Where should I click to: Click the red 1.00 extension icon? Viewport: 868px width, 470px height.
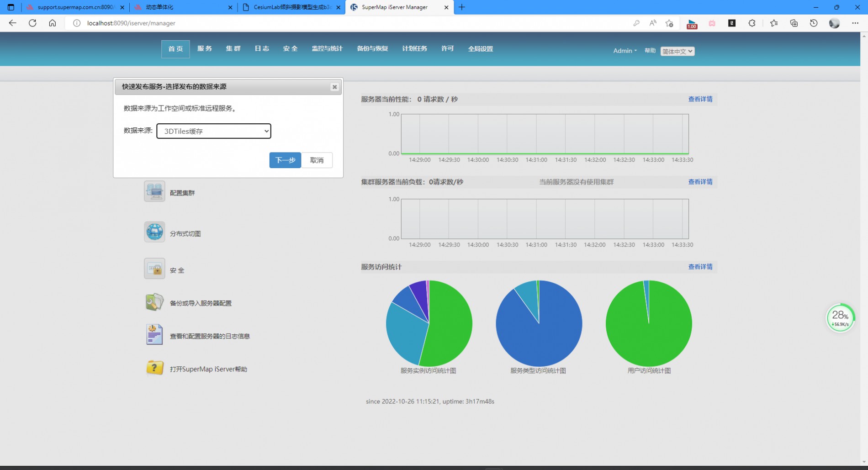pyautogui.click(x=692, y=24)
